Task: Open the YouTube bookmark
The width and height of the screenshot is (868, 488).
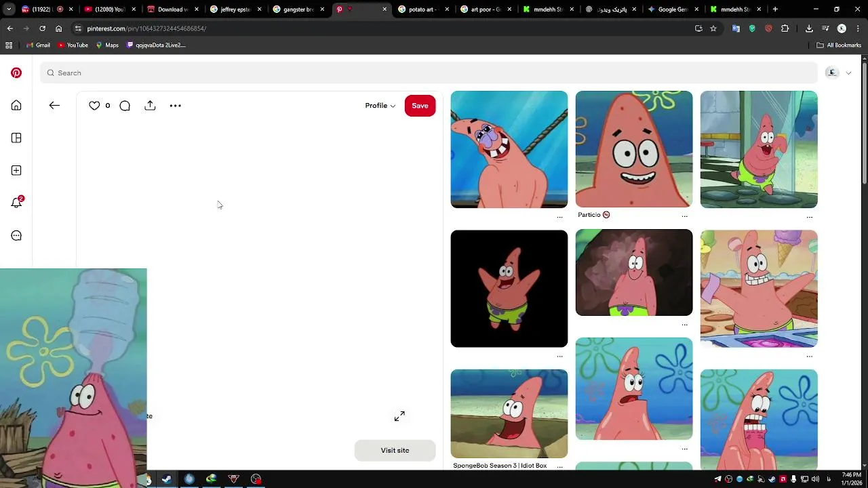Action: [x=73, y=45]
